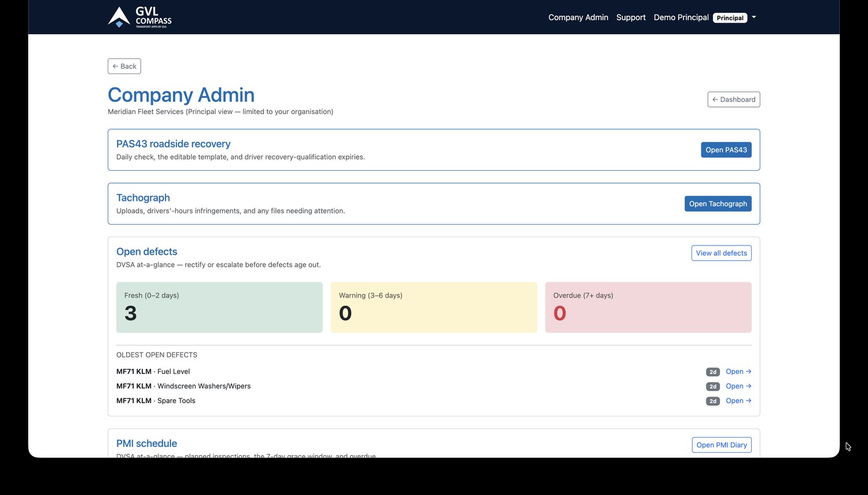Select the Fresh (0–2 days) card

pos(219,307)
